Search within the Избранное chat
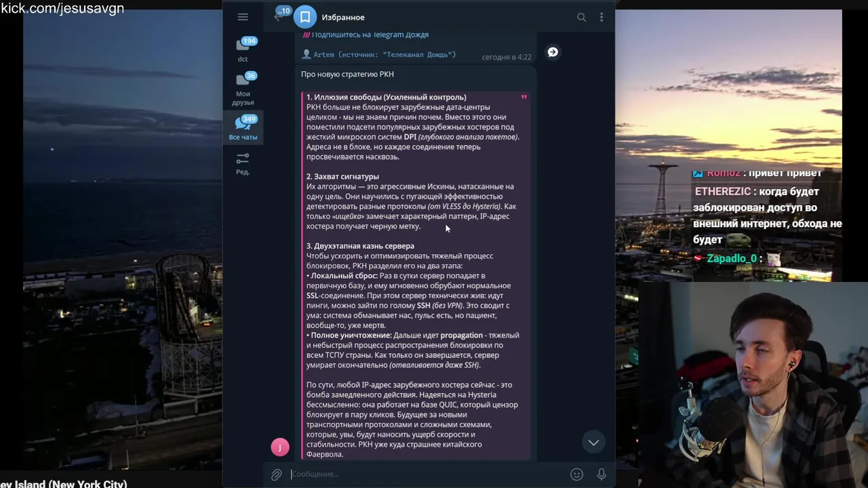The height and width of the screenshot is (488, 868). (581, 17)
